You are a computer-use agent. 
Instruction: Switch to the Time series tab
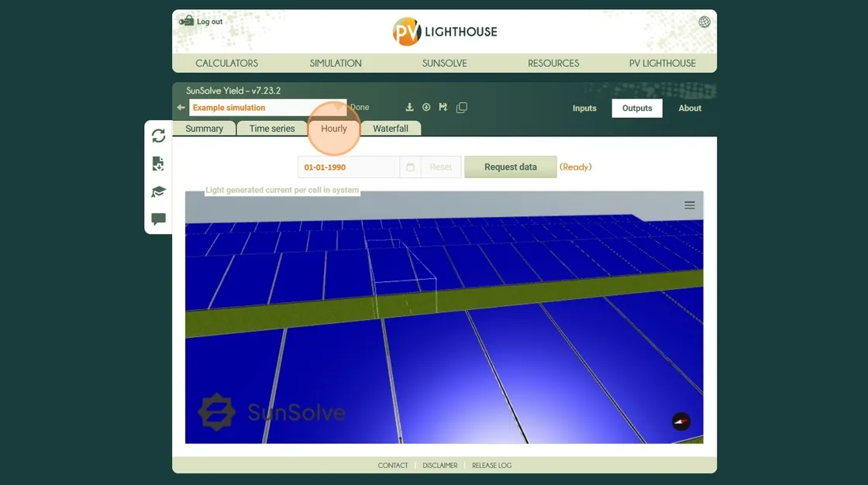coord(272,129)
